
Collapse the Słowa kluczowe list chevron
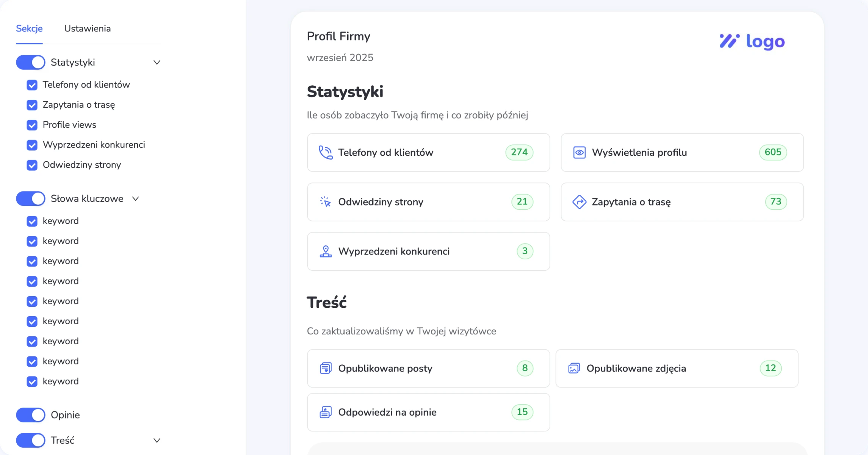click(x=135, y=199)
